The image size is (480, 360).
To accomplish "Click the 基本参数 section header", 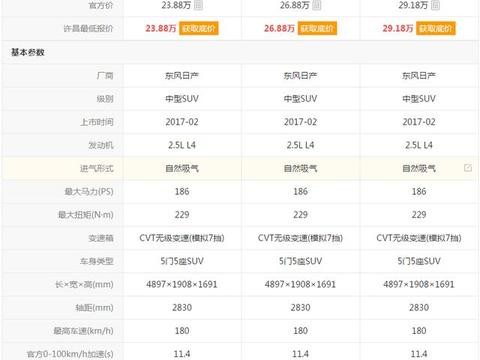I will click(28, 52).
